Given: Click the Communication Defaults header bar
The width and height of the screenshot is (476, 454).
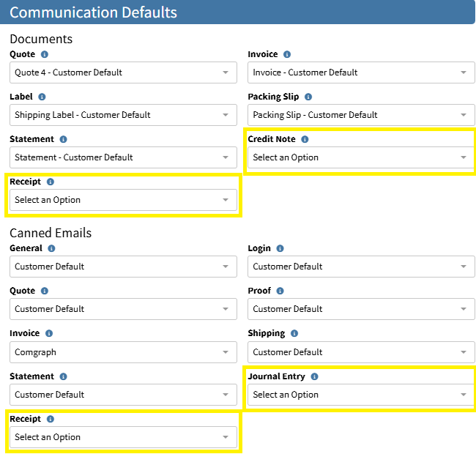Looking at the screenshot, I should click(237, 12).
